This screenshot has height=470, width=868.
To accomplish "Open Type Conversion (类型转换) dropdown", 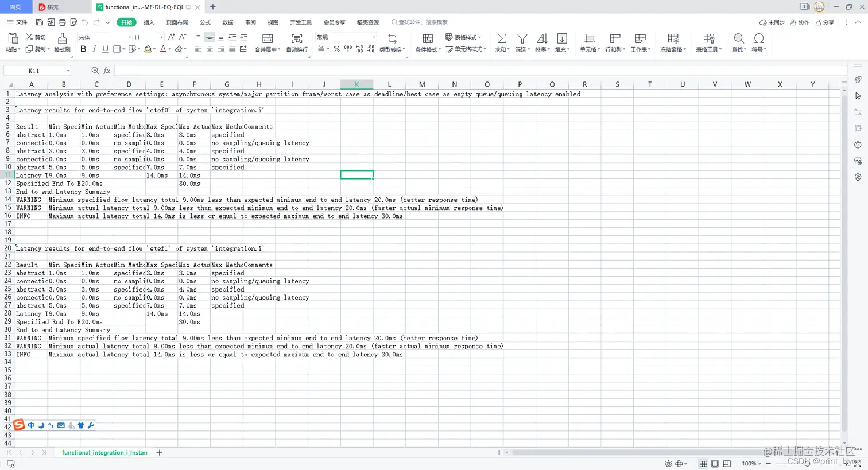I will (393, 43).
